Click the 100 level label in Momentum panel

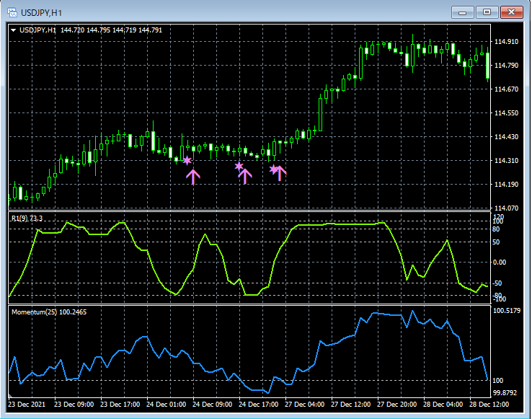point(497,381)
